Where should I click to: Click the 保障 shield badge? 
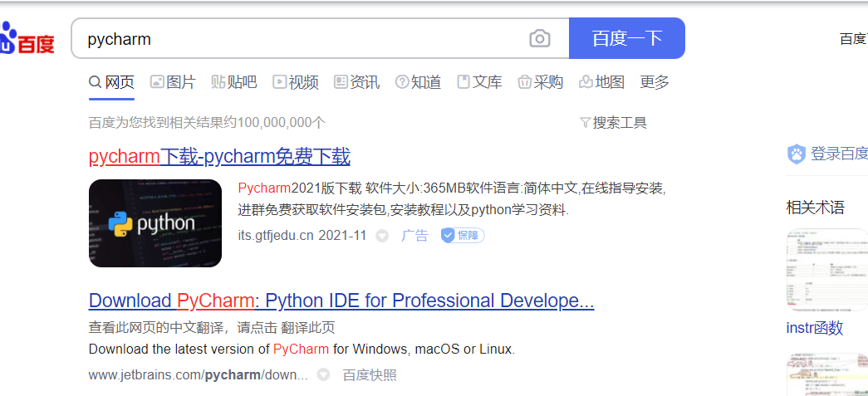coord(462,236)
